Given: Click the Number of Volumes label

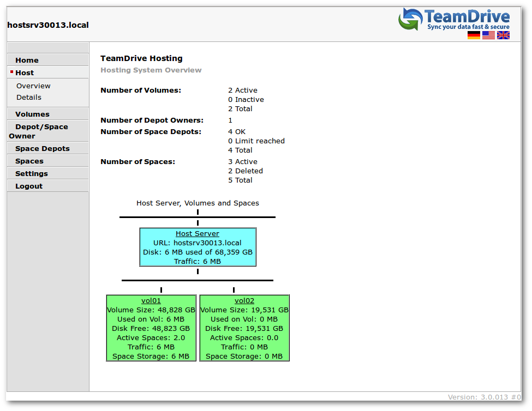Looking at the screenshot, I should point(141,90).
